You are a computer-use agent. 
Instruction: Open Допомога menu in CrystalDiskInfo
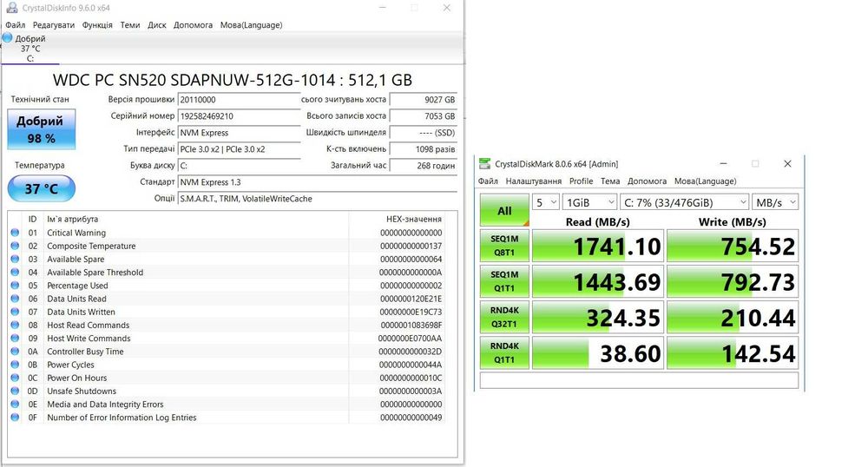pos(194,25)
